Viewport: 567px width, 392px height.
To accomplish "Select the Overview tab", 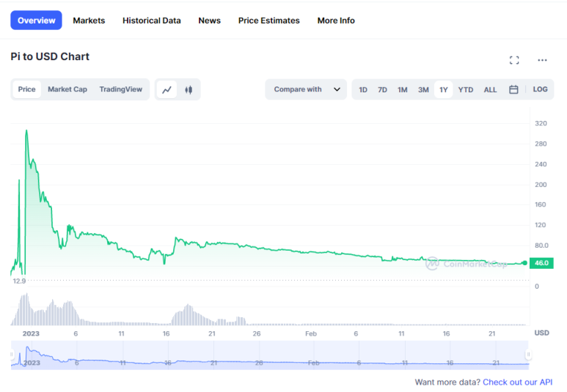I will click(x=36, y=21).
